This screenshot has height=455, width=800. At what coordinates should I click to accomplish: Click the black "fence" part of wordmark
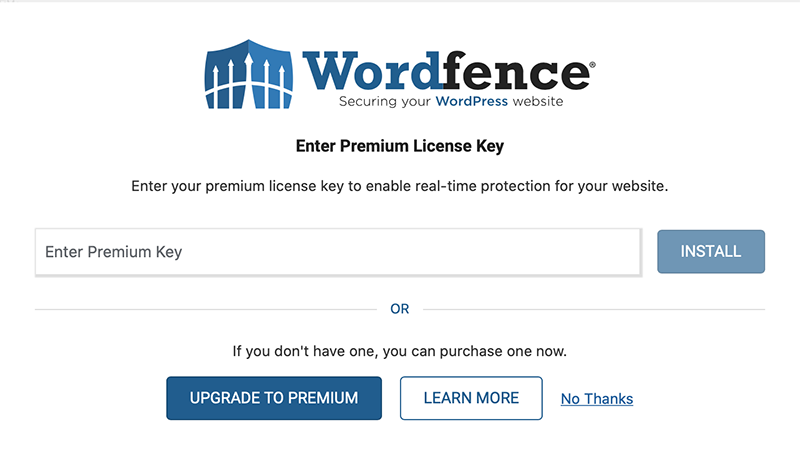(514, 71)
